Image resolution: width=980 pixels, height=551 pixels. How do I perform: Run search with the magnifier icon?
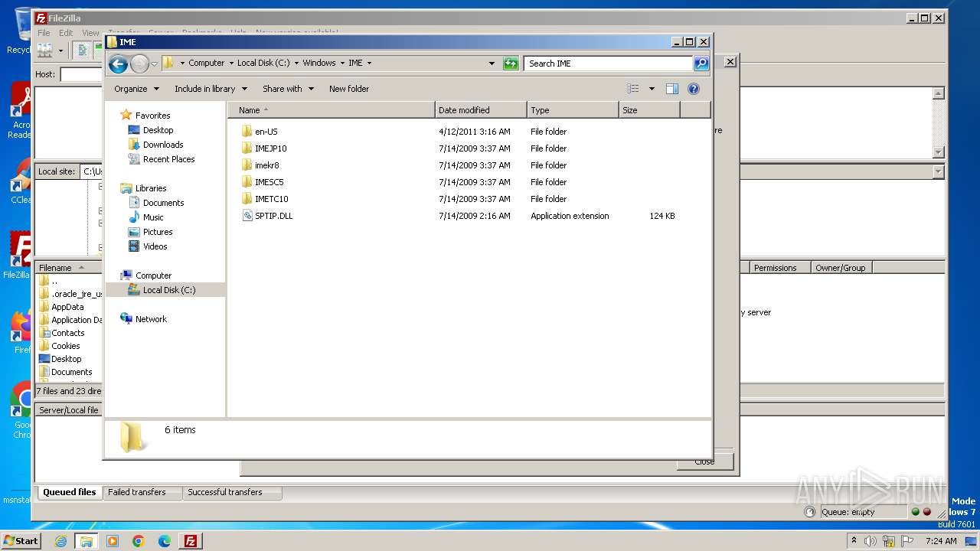[701, 64]
